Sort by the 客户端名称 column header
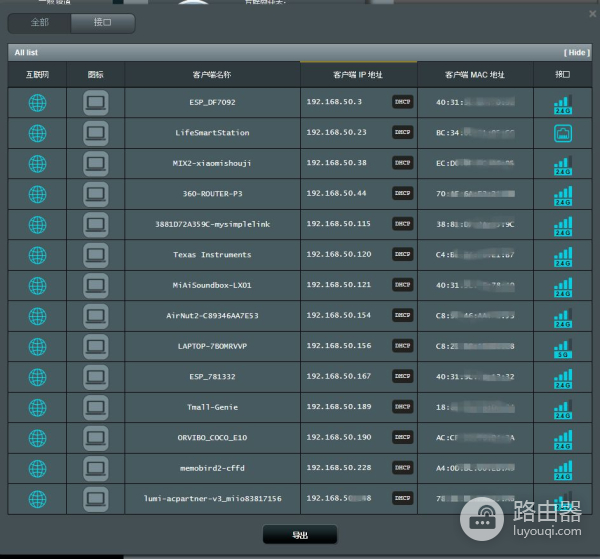Viewport: 600px width, 559px height. click(211, 75)
